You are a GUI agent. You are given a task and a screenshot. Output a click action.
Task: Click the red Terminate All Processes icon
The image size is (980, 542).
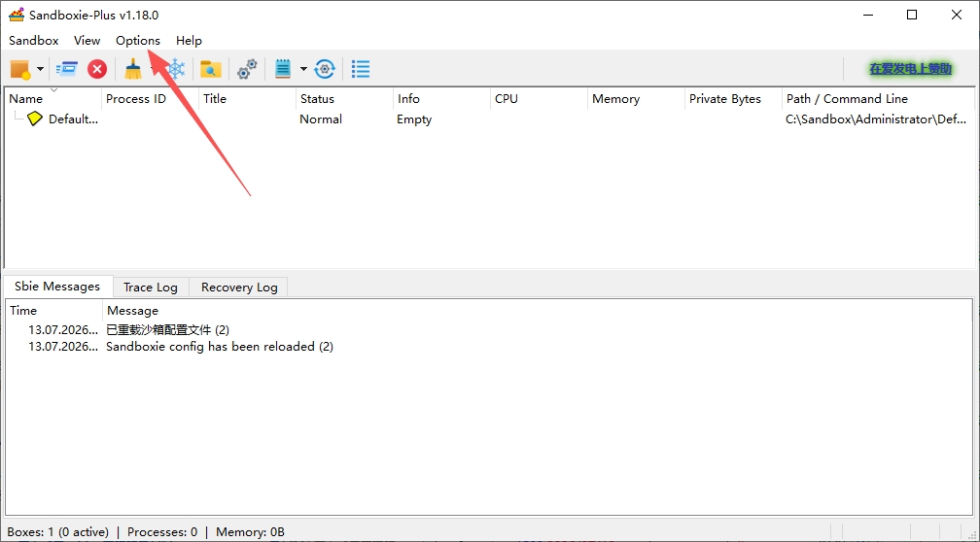[x=97, y=69]
